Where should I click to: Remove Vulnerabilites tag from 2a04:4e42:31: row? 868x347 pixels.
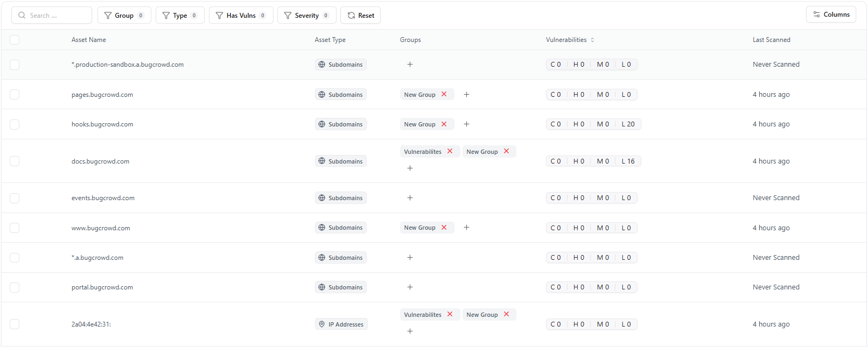tap(450, 314)
